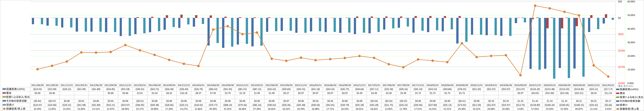Screen dimensions: 644x111
Task: Click the 投資CF row label in the left table
Action: coord(10,105)
